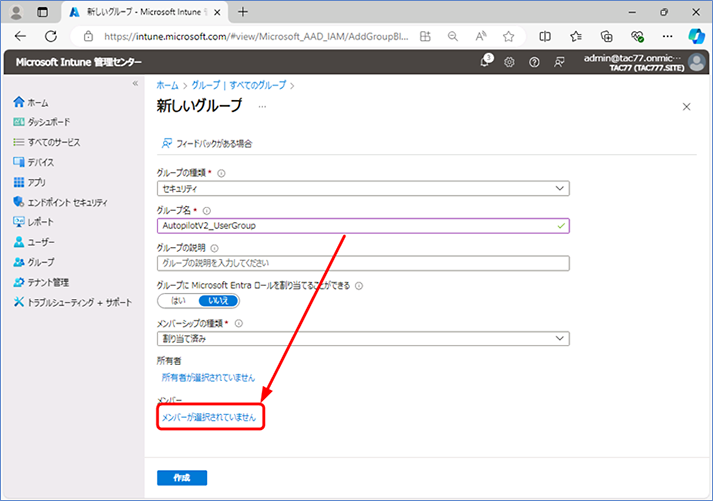Open デバイス in sidebar
The image size is (713, 501).
[34, 162]
